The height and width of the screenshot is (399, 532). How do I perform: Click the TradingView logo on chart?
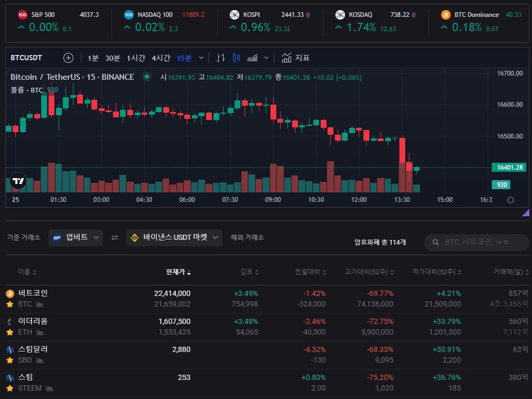point(18,181)
